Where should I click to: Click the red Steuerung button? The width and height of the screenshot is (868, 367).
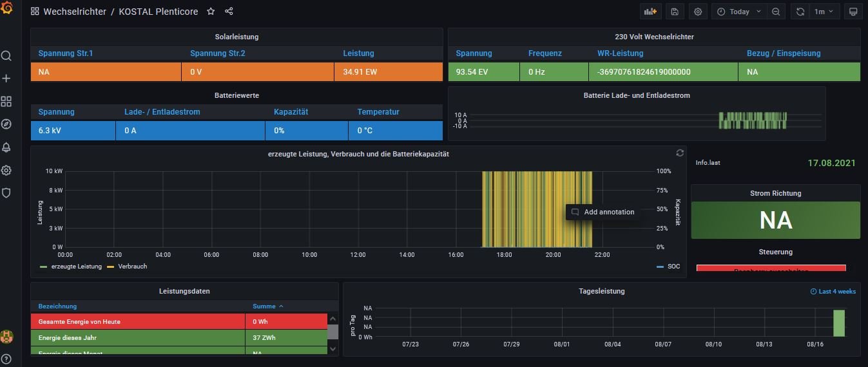pyautogui.click(x=771, y=268)
